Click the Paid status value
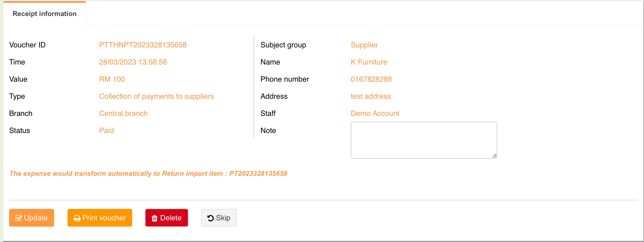The image size is (644, 242). click(x=106, y=131)
